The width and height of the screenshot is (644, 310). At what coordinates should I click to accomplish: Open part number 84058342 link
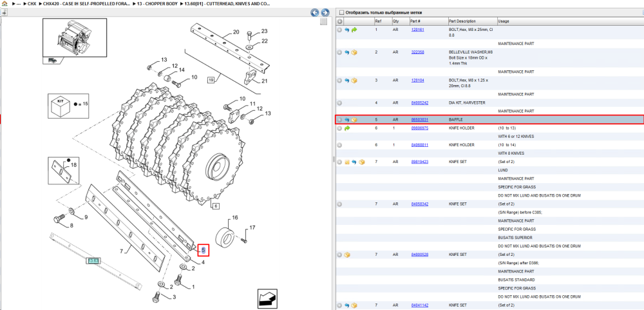click(x=420, y=204)
